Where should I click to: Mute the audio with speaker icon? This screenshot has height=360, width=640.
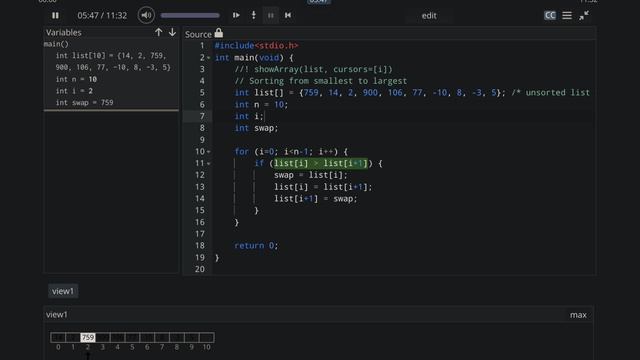(146, 16)
